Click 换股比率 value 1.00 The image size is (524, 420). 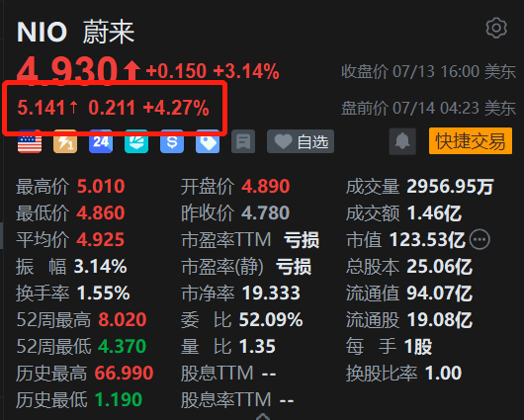point(443,373)
